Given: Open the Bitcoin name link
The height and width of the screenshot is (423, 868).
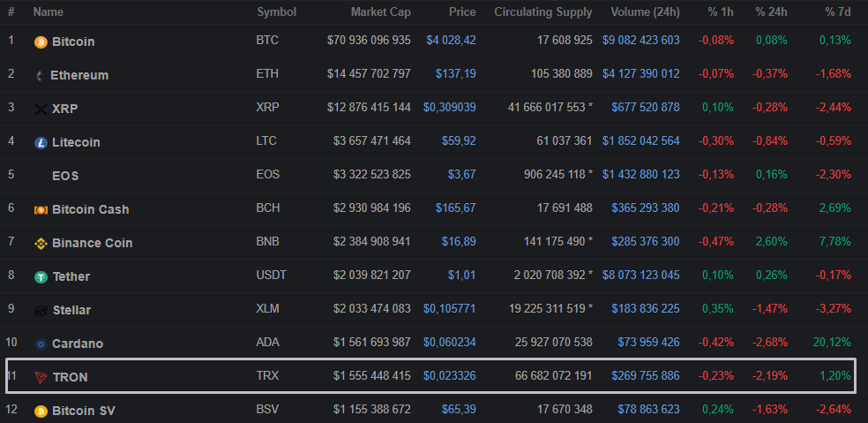Looking at the screenshot, I should pyautogui.click(x=73, y=42).
